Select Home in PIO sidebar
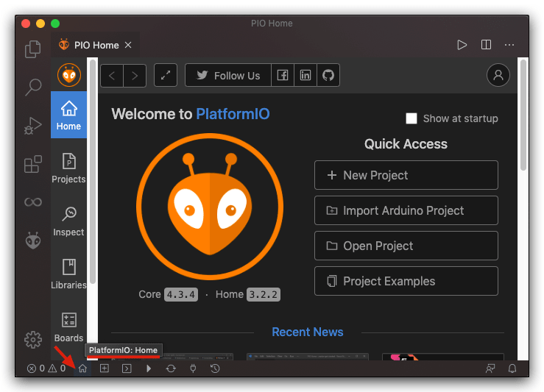Viewport: 544px width, 392px height. tap(68, 115)
